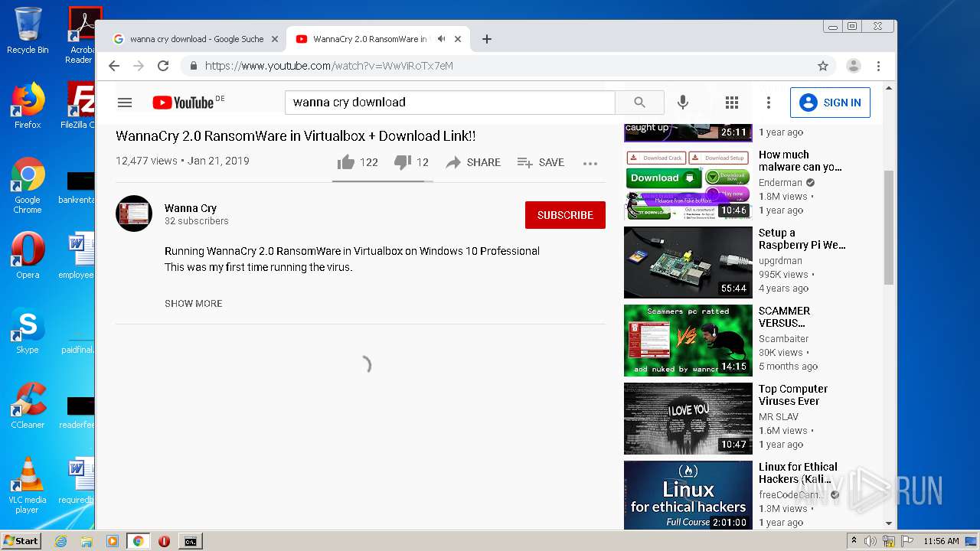Go back in Chrome
This screenshot has height=551, width=980.
coord(114,66)
